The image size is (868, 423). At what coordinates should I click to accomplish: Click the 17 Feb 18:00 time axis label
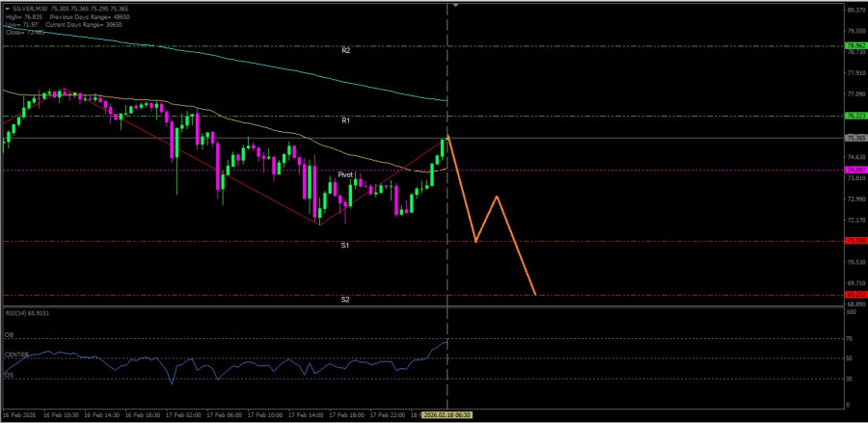[347, 414]
